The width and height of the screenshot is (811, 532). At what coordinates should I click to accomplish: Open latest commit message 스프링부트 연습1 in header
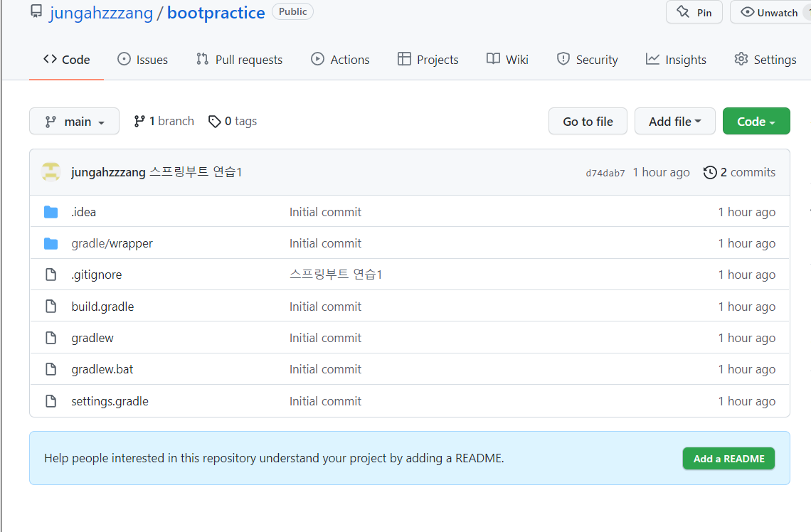click(196, 171)
